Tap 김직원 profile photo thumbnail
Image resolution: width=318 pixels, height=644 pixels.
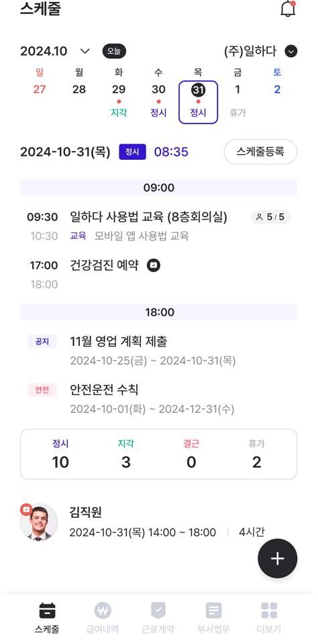[39, 522]
